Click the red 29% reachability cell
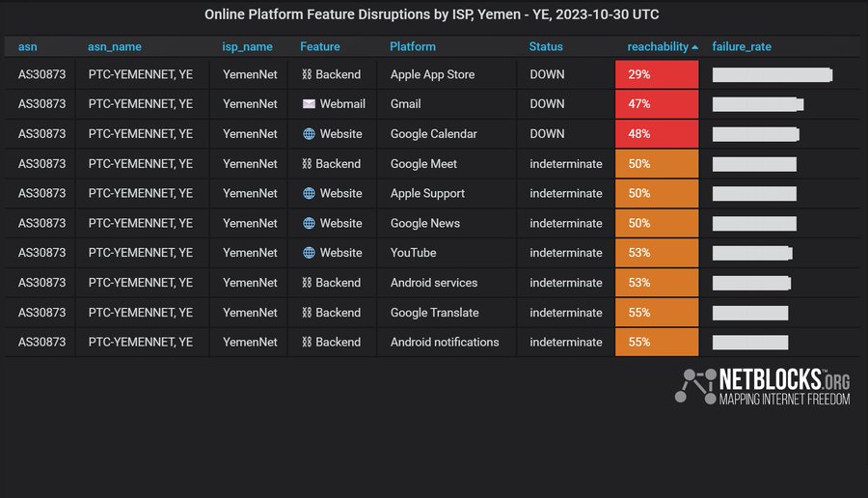The height and width of the screenshot is (498, 868). click(x=656, y=74)
